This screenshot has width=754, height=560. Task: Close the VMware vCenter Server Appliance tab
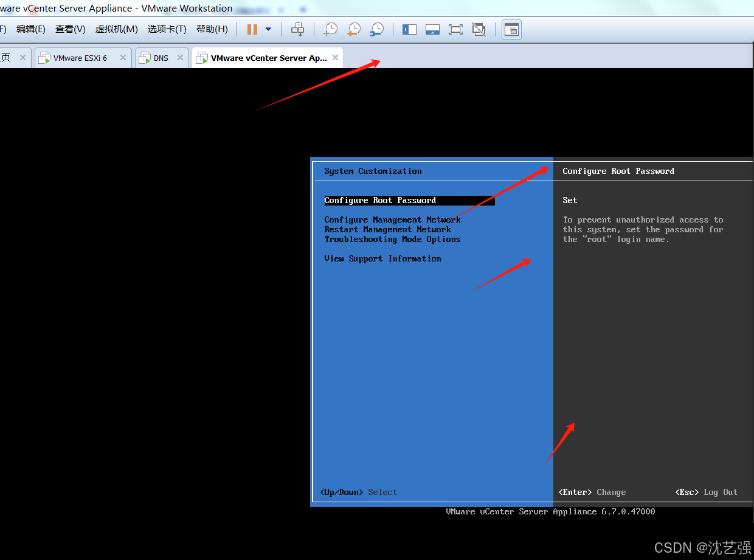335,58
